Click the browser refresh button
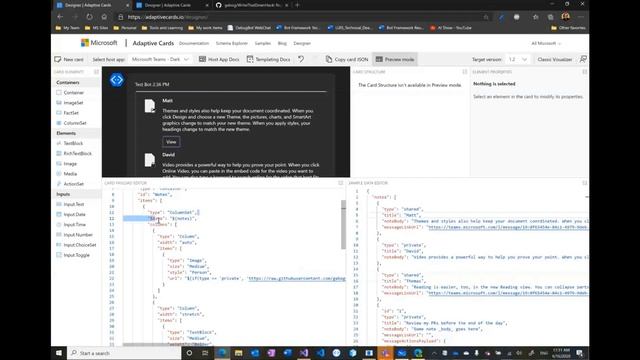Viewport: 640px width, 360px height. (89, 17)
